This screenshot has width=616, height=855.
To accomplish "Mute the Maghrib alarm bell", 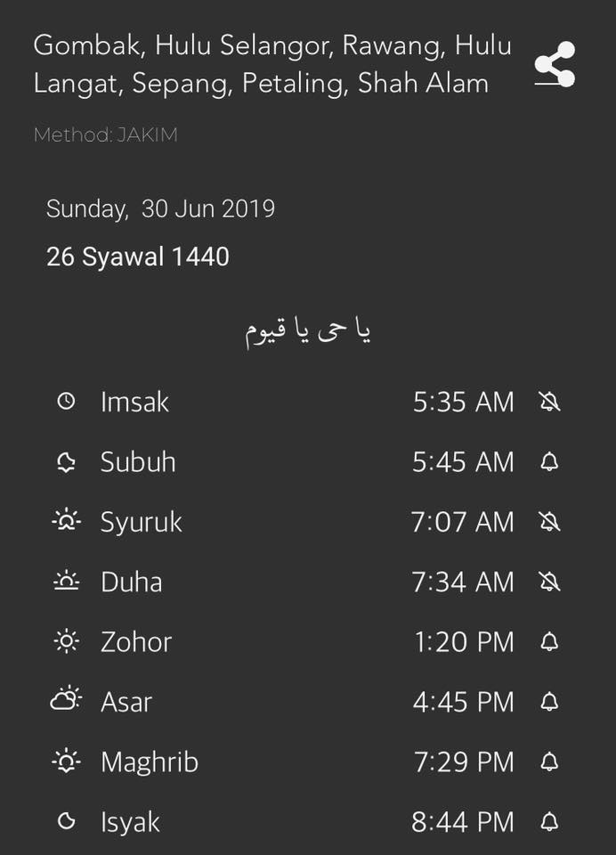I will [x=549, y=761].
